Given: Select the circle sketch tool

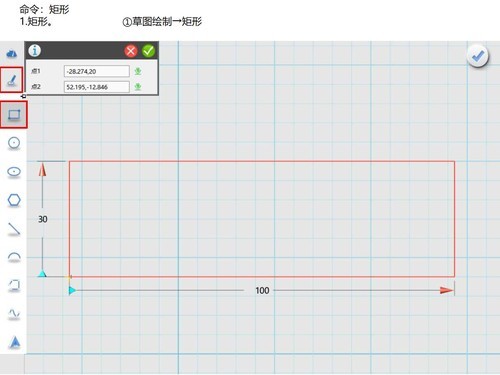Looking at the screenshot, I should [x=14, y=143].
